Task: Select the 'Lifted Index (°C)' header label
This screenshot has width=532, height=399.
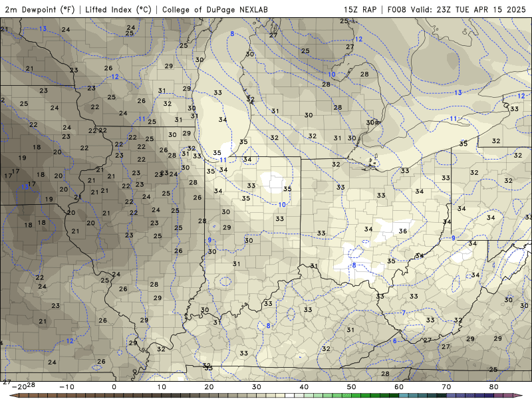Action: click(x=118, y=9)
